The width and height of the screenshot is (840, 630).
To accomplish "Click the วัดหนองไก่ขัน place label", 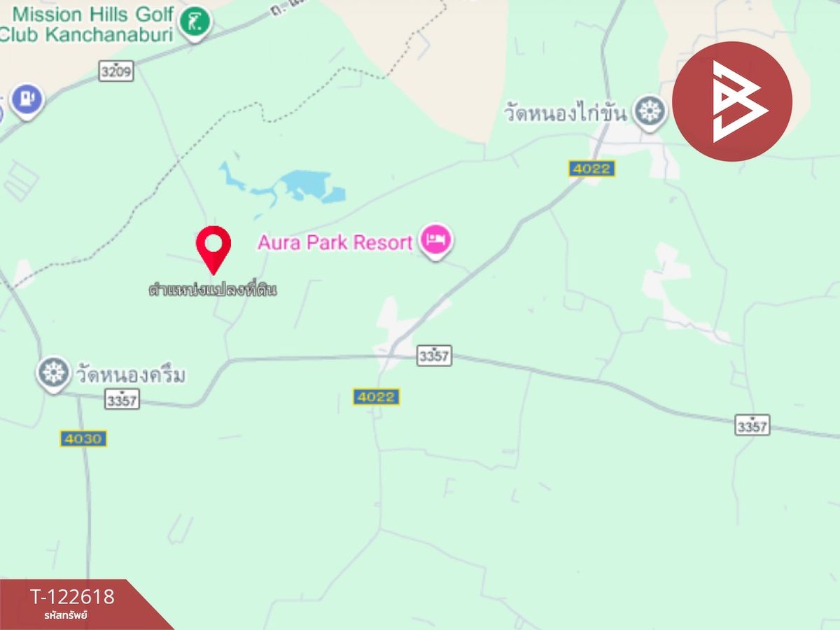I will click(x=566, y=113).
